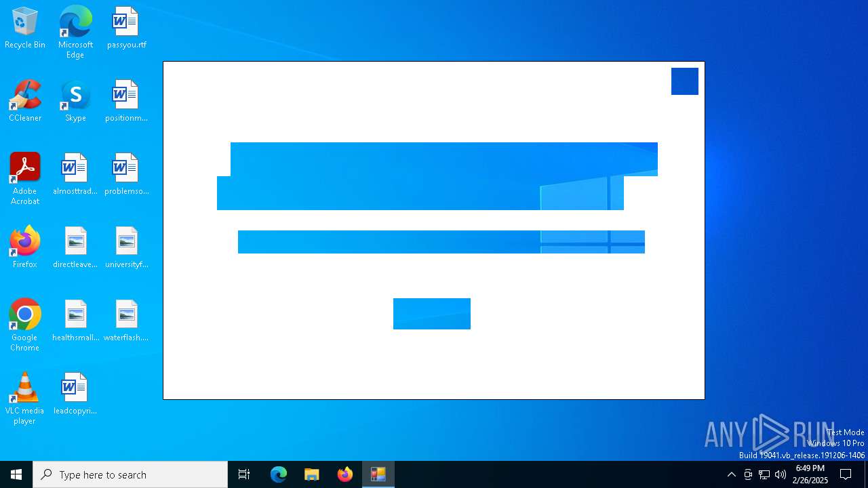Open Task View from the taskbar
This screenshot has width=868, height=488.
(x=244, y=474)
